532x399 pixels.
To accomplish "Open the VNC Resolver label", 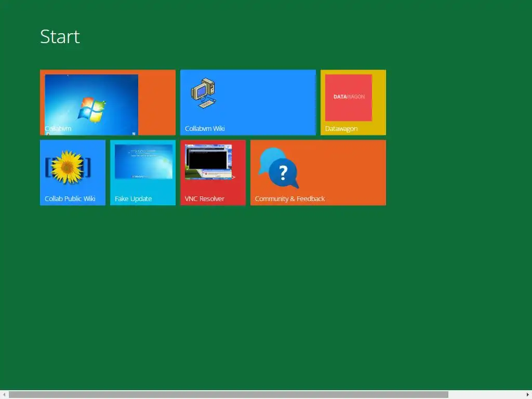I will (204, 198).
